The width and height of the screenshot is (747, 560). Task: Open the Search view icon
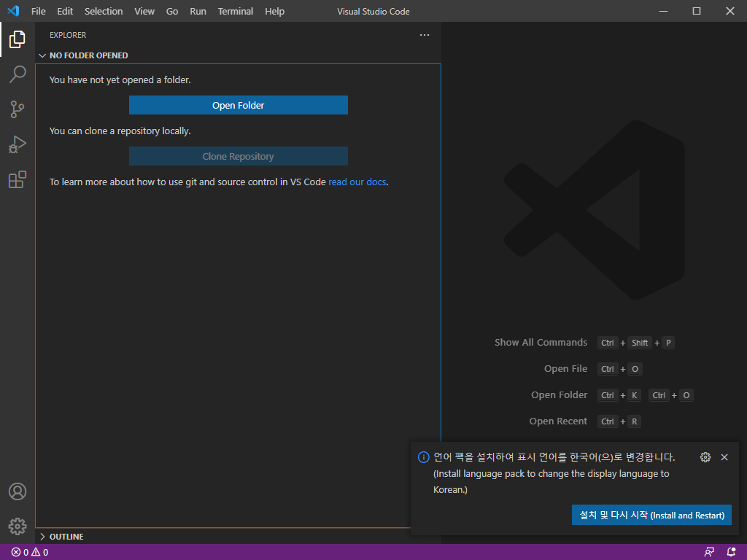18,74
